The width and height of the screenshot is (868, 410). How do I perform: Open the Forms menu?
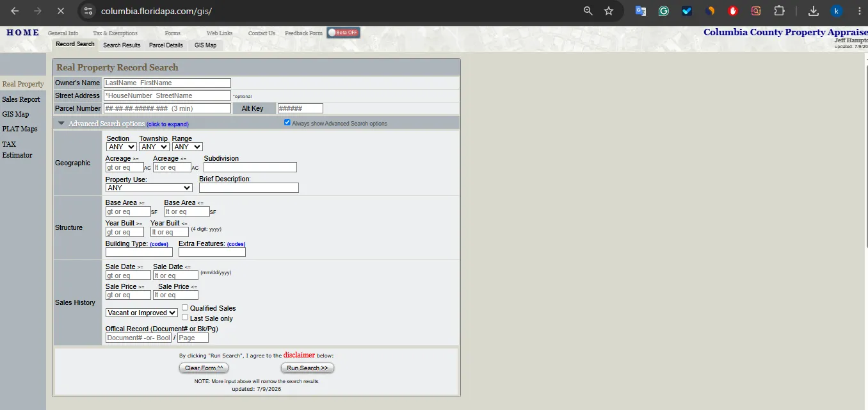(x=172, y=33)
